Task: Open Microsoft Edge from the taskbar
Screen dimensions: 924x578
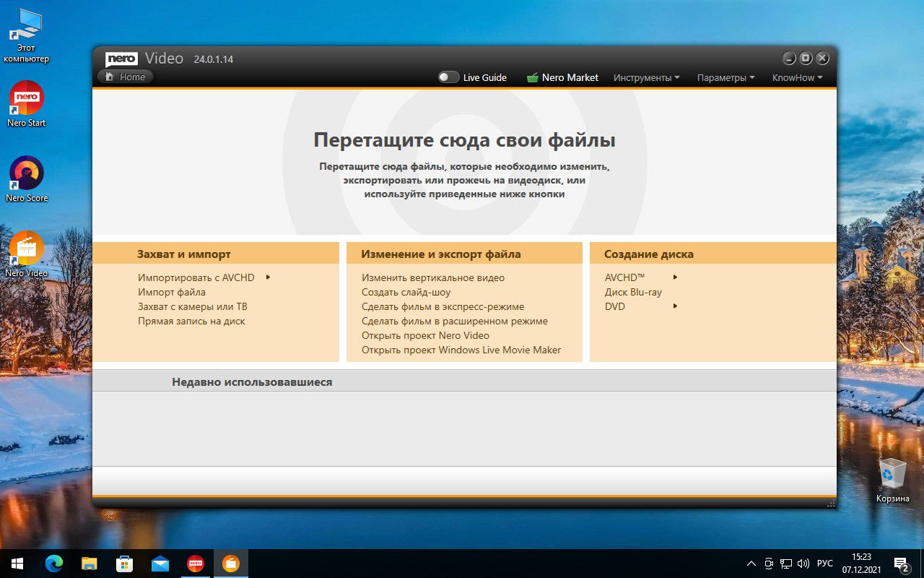Action: coord(54,563)
